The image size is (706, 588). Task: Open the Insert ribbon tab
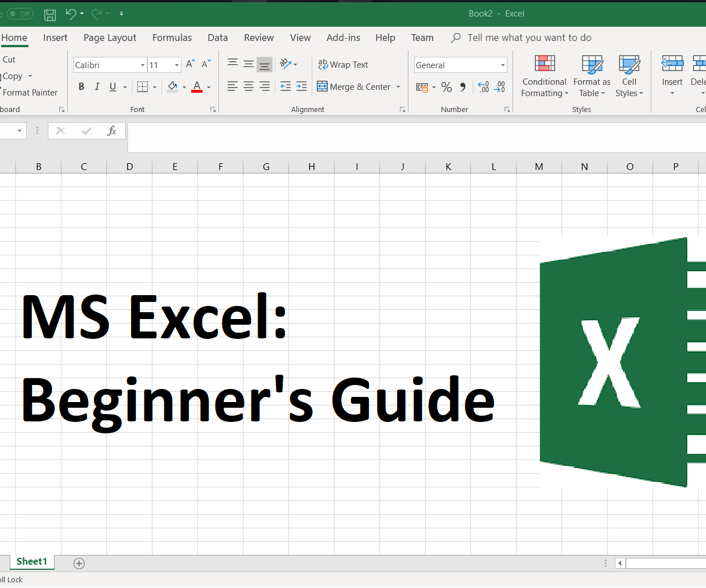(55, 38)
